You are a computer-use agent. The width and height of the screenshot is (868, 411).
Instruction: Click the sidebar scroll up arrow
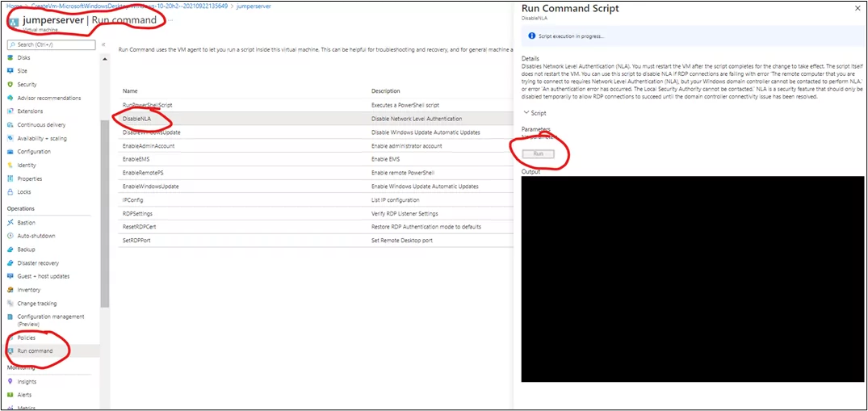click(x=105, y=59)
